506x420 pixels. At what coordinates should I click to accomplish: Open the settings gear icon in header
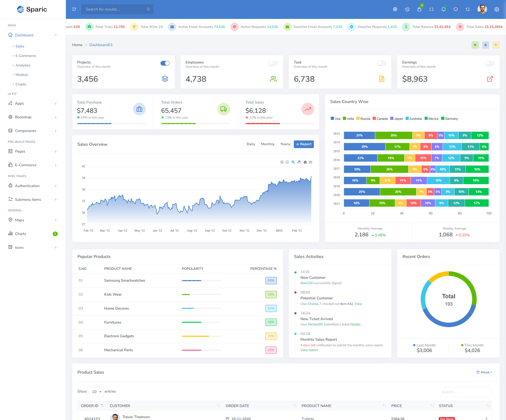(x=497, y=9)
